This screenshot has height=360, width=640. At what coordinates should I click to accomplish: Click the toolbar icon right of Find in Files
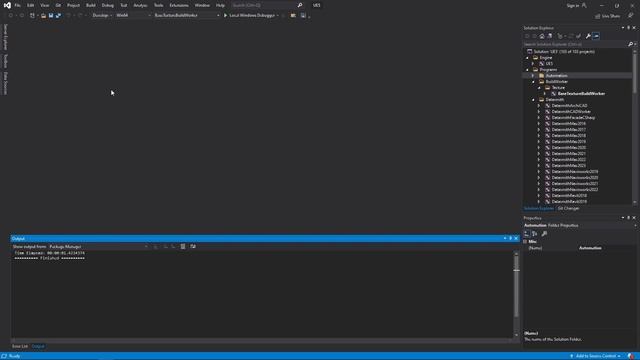303,16
